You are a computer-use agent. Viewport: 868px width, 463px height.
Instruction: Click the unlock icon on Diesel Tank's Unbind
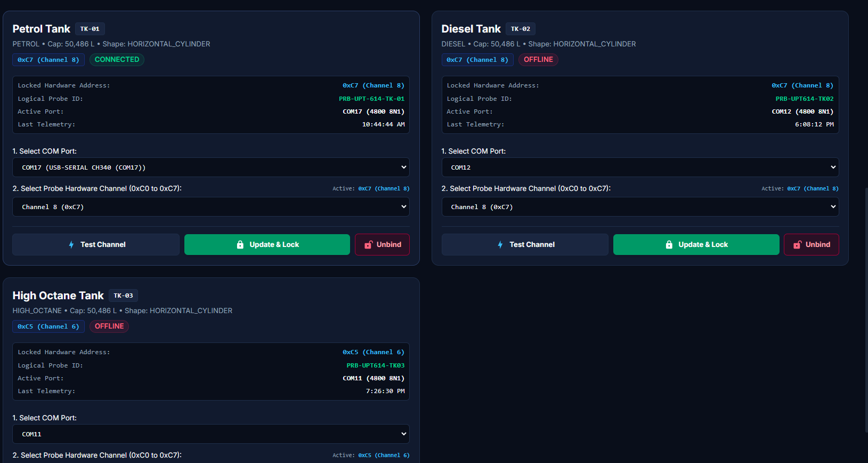pyautogui.click(x=797, y=245)
